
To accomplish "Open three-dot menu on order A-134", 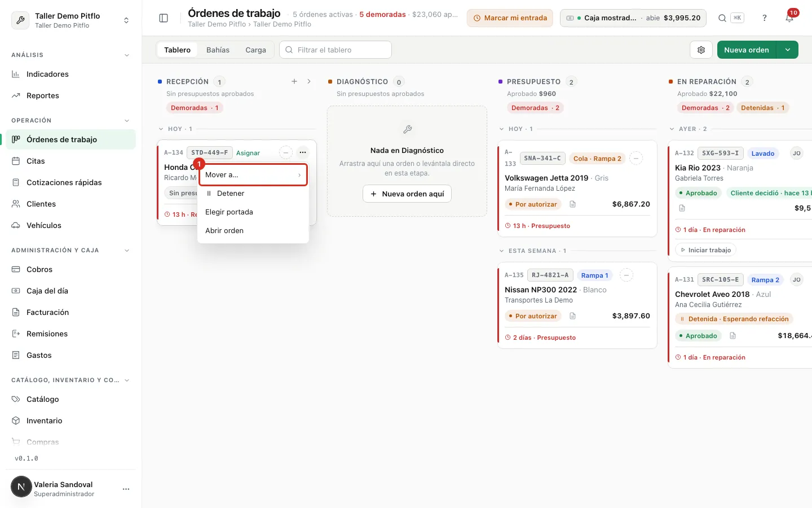I will coord(303,152).
